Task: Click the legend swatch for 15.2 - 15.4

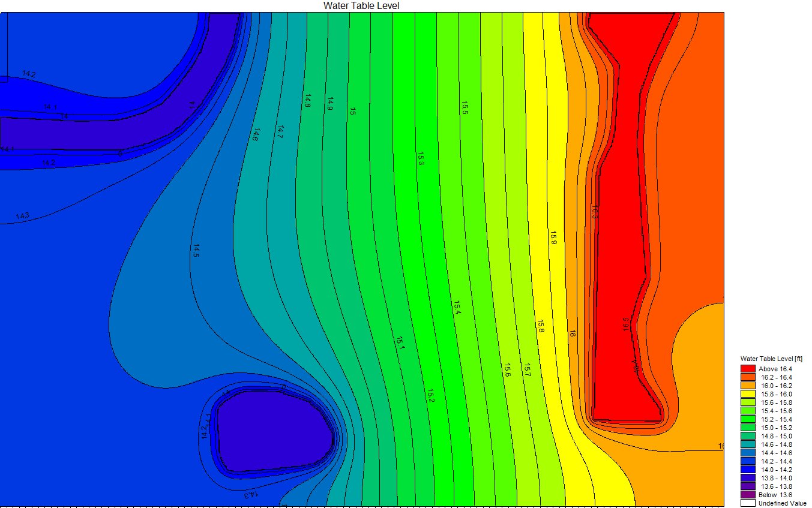Action: pos(748,419)
